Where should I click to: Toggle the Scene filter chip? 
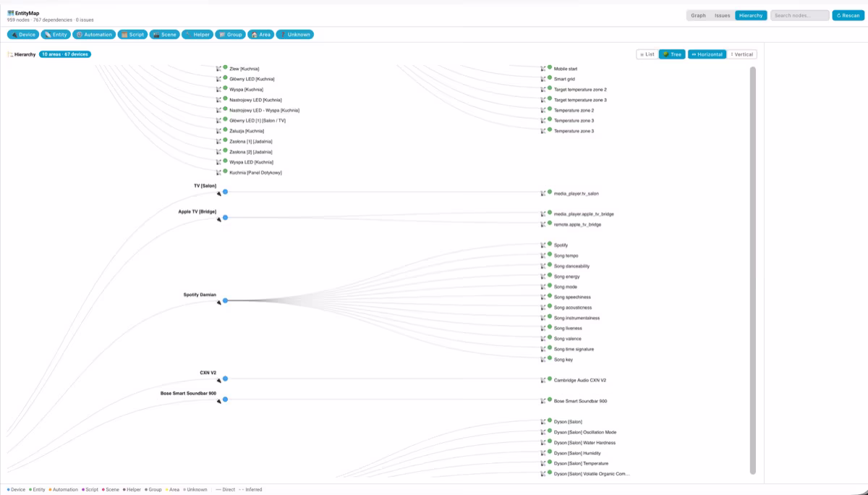pos(164,34)
